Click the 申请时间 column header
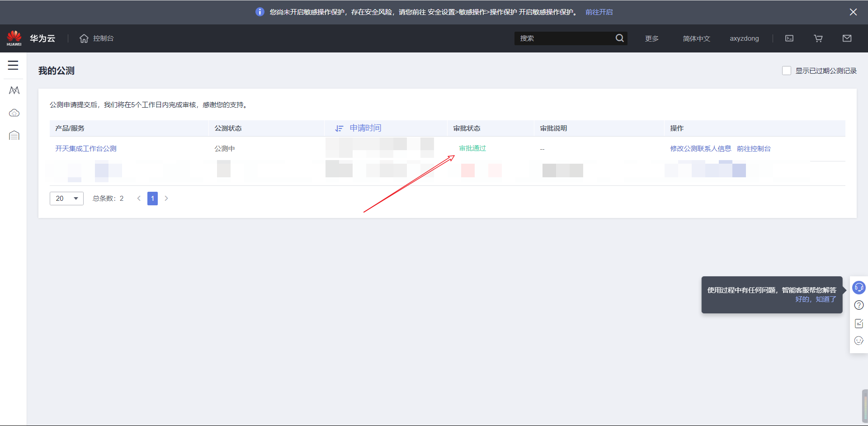 pos(365,128)
